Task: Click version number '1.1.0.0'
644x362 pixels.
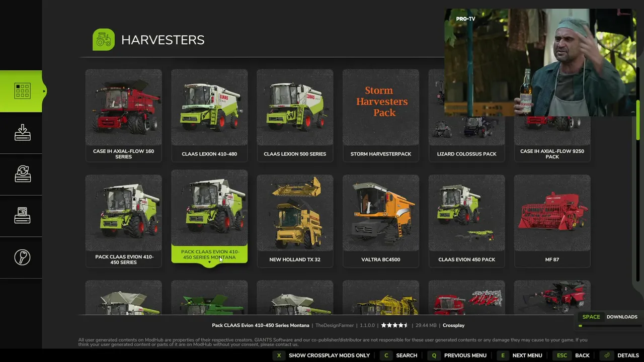Action: point(368,325)
